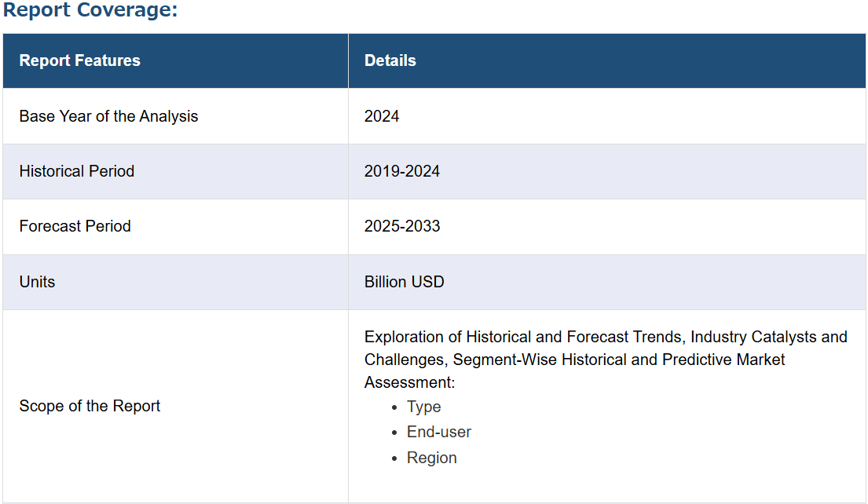Click the Units row label
The image size is (868, 504).
coord(37,282)
